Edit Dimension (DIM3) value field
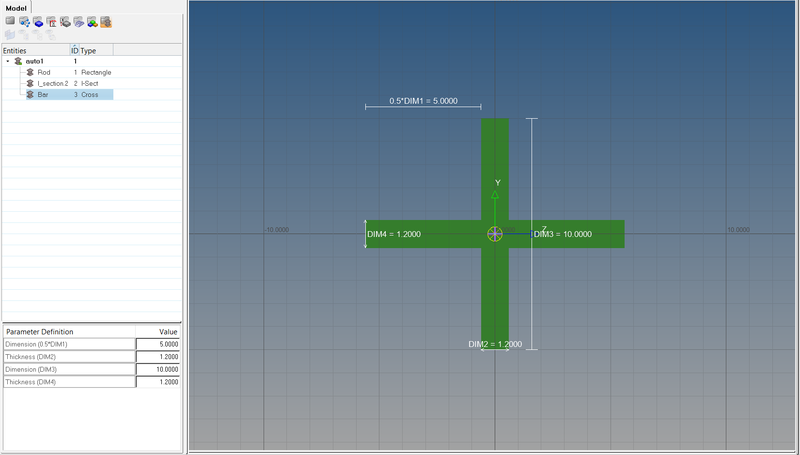 point(158,369)
